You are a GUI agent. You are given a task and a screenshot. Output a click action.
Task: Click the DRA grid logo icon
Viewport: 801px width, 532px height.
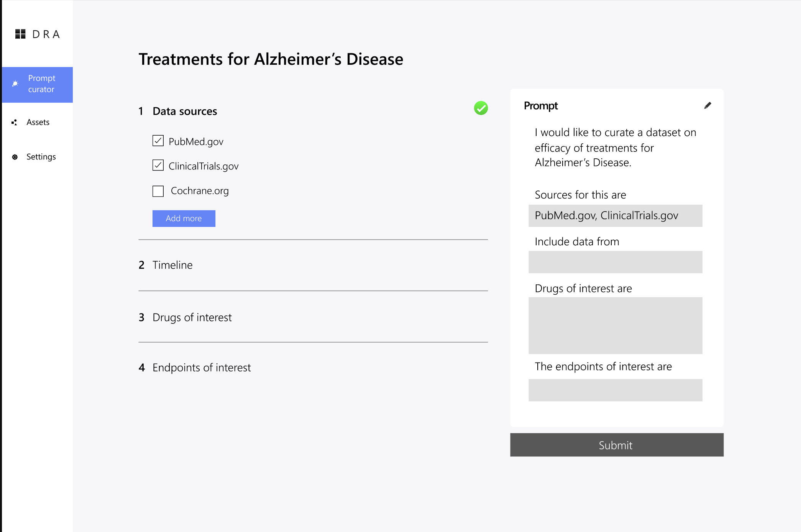point(20,34)
